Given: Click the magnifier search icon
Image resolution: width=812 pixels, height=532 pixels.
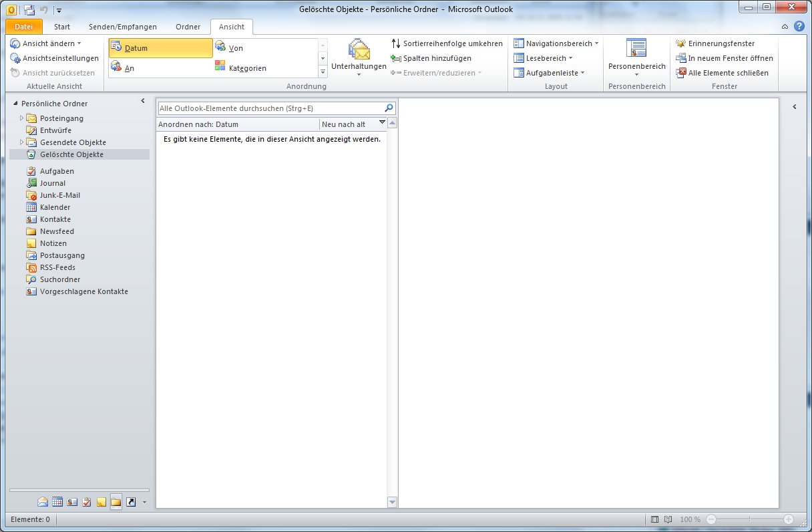Looking at the screenshot, I should click(389, 108).
